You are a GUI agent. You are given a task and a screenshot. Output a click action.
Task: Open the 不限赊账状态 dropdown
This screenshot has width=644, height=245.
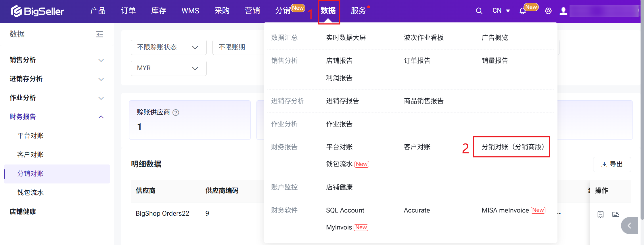click(x=168, y=47)
